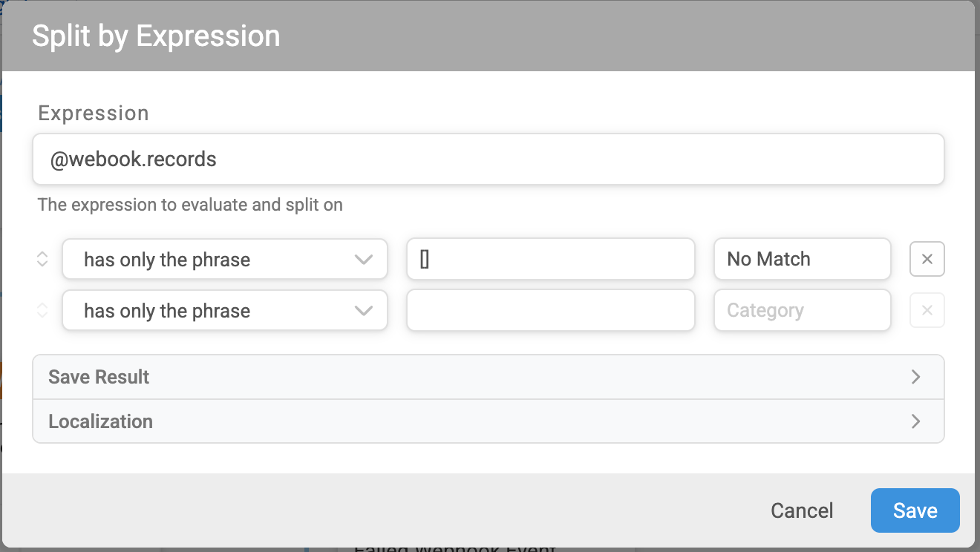This screenshot has width=980, height=552.
Task: Open the first rule's operator dropdown arrow
Action: [363, 260]
